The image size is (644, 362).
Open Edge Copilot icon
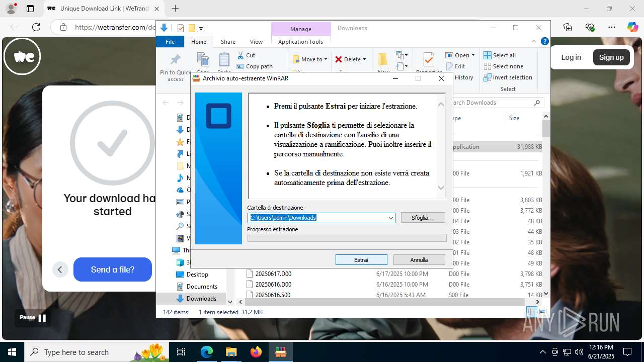(x=632, y=27)
